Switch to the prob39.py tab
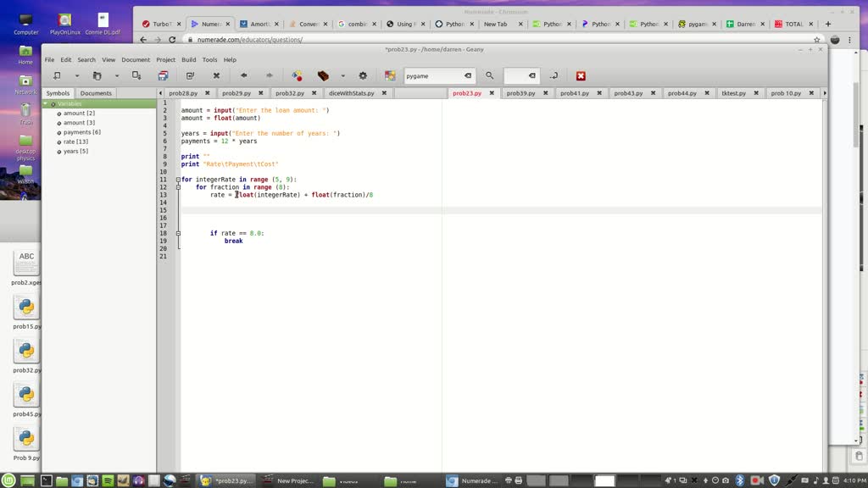The image size is (868, 488). coord(520,93)
